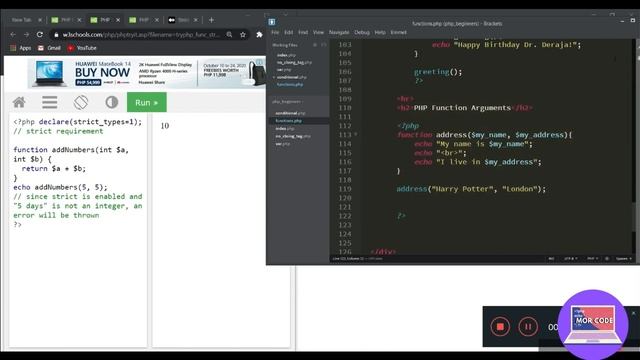Click the zoom magnifier icon in address bar

(229, 35)
